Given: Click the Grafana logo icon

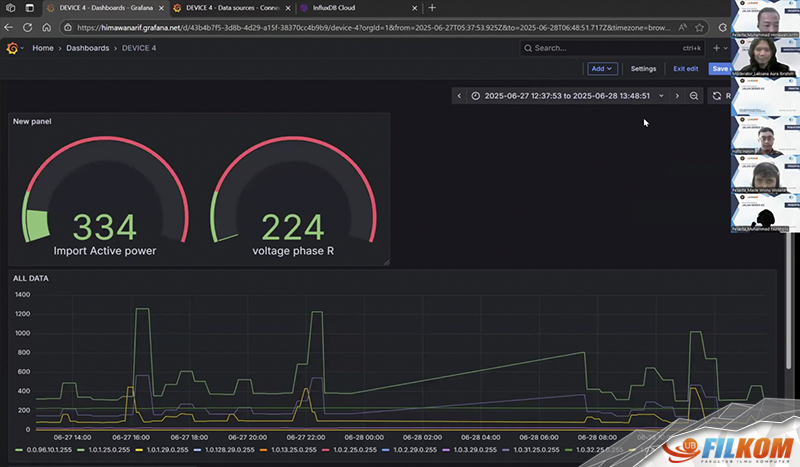Looking at the screenshot, I should click(x=12, y=48).
